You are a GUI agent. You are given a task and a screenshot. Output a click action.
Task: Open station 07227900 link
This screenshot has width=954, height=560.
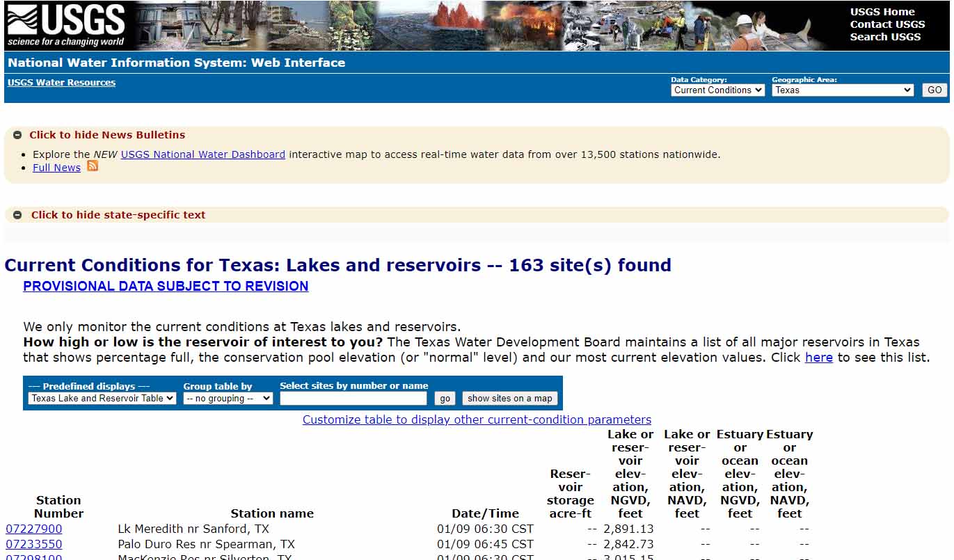34,529
